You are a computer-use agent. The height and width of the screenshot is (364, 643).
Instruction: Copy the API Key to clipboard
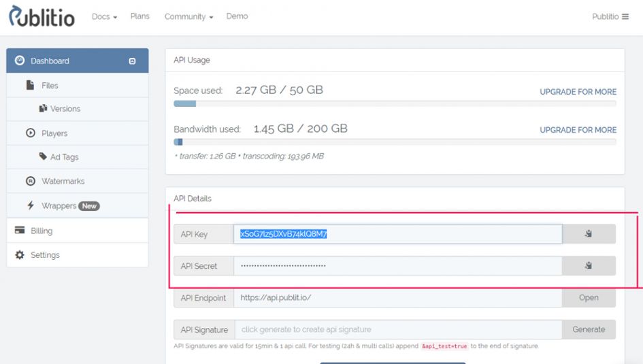click(x=589, y=233)
